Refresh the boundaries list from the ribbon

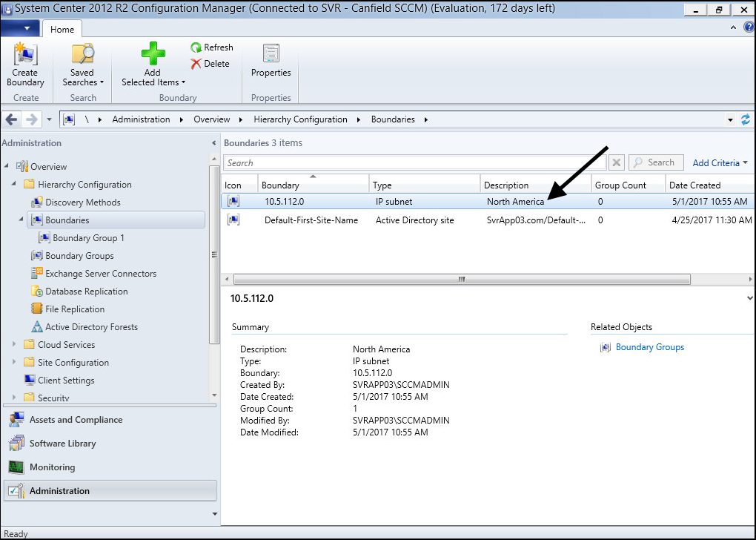[x=212, y=47]
